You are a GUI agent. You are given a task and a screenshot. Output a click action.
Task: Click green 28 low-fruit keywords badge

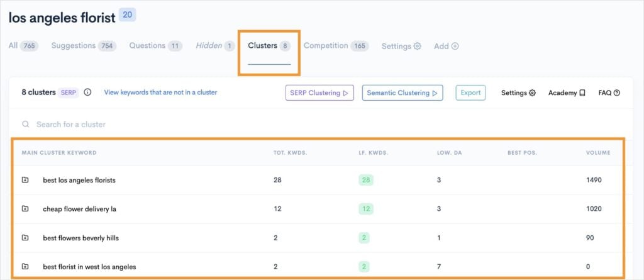[366, 180]
